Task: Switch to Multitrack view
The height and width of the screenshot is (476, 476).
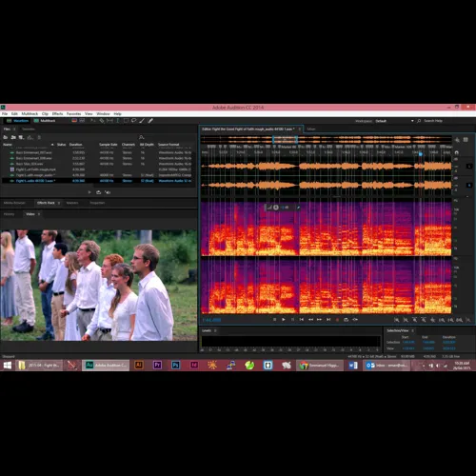Action: (x=45, y=121)
